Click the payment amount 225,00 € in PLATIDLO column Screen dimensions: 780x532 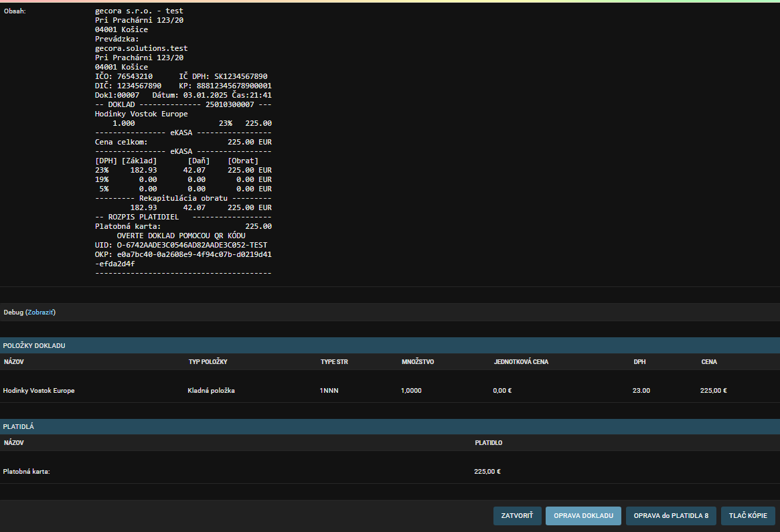pyautogui.click(x=487, y=472)
